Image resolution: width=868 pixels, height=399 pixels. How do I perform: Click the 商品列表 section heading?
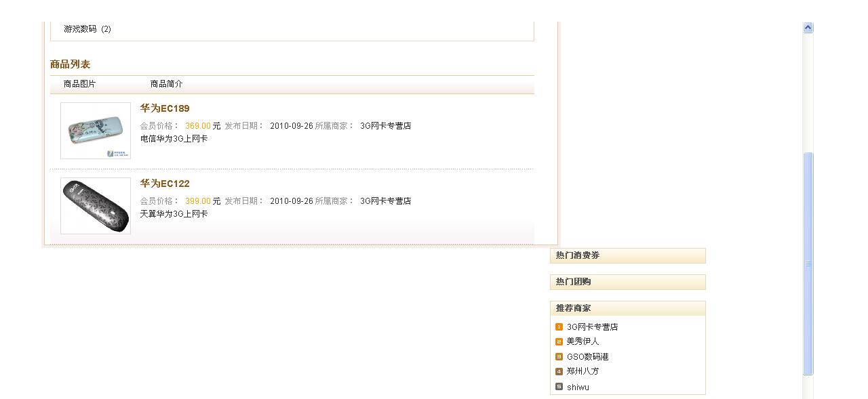(70, 64)
